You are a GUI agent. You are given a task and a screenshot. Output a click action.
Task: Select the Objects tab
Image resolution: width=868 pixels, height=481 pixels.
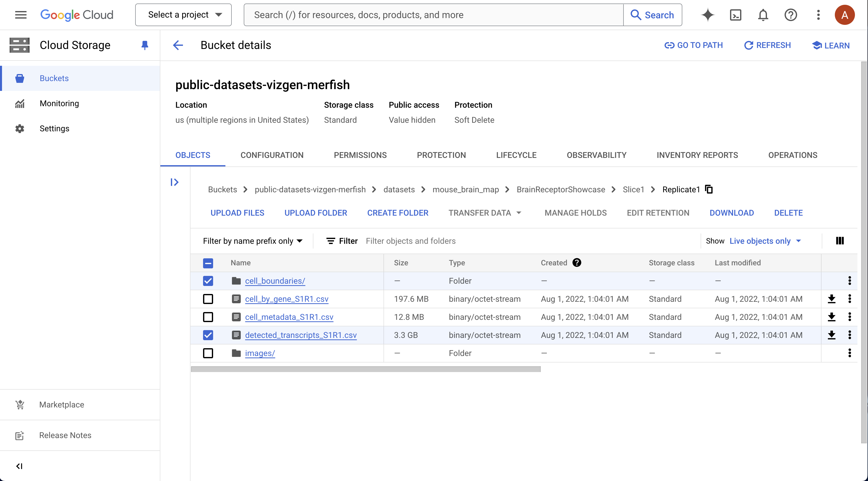(x=193, y=155)
